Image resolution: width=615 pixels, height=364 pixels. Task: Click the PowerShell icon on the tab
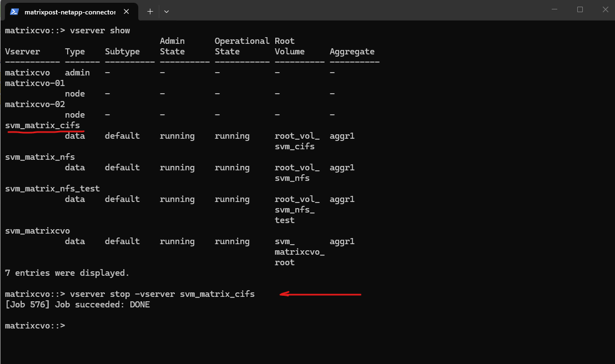point(14,12)
